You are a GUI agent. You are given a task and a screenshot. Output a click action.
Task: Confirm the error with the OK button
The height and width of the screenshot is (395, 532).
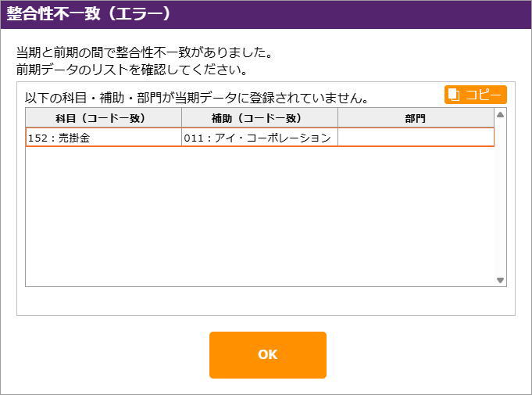[x=267, y=354]
